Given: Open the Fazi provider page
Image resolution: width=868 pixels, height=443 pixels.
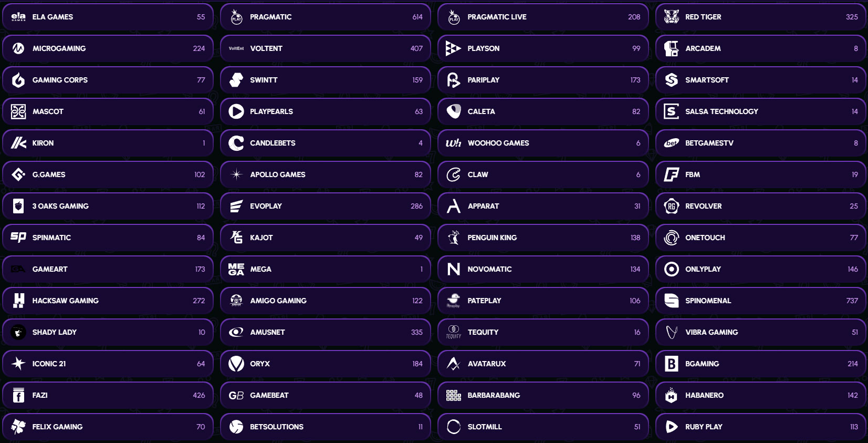Looking at the screenshot, I should (x=108, y=395).
